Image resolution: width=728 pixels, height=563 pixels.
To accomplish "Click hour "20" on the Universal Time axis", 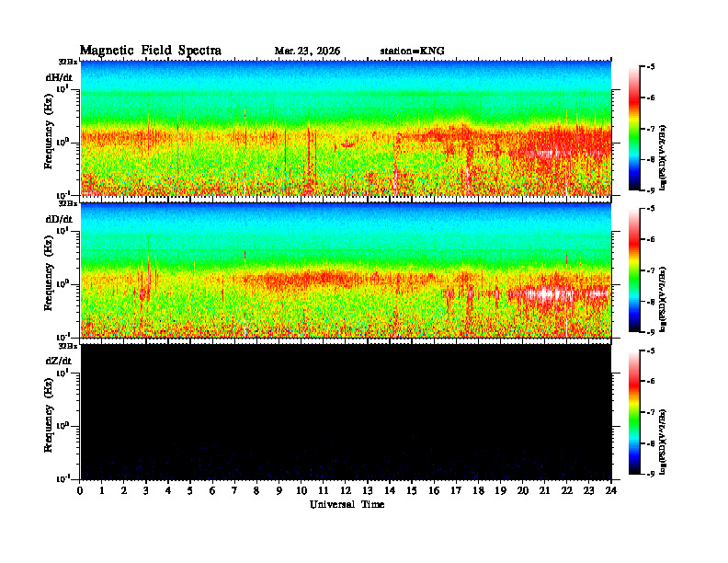I will pos(523,491).
